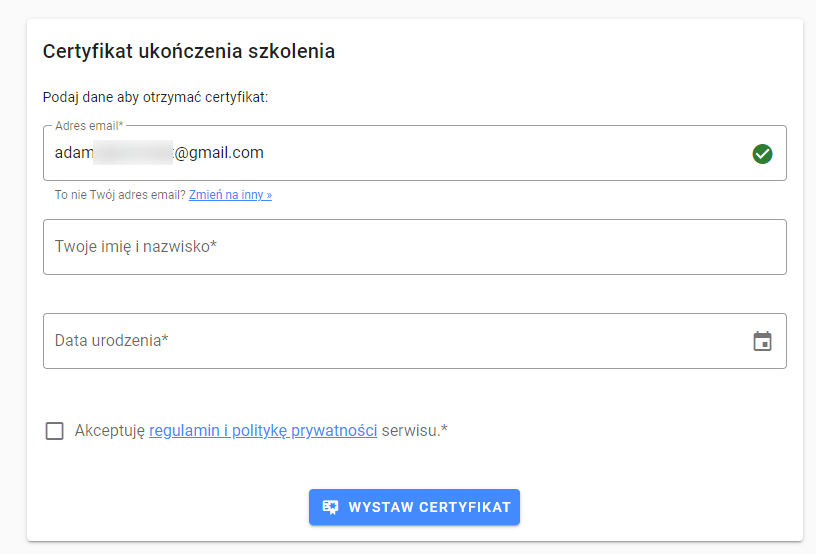Focus the 'Twoje imię i nazwisko' field

click(x=415, y=247)
